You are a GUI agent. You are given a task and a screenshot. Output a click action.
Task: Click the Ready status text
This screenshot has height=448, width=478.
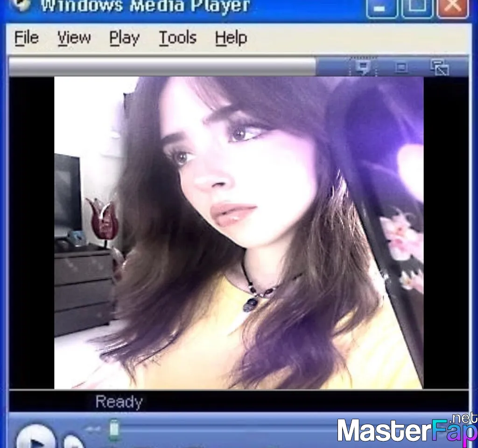coord(119,402)
